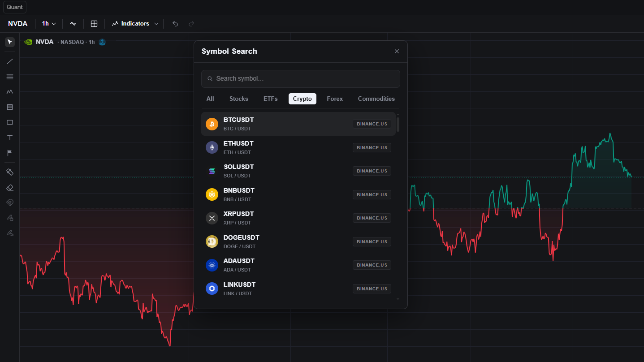Click the BNB coin icon
The width and height of the screenshot is (644, 362).
[x=212, y=194]
